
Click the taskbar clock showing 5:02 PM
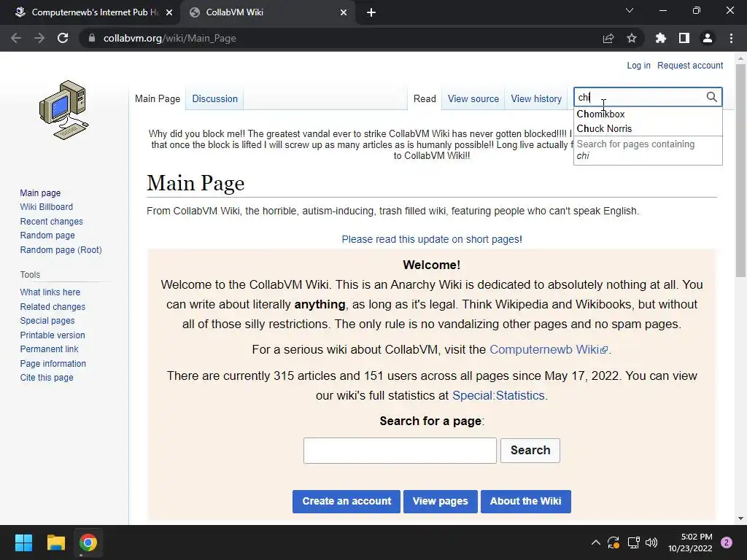tap(690, 542)
